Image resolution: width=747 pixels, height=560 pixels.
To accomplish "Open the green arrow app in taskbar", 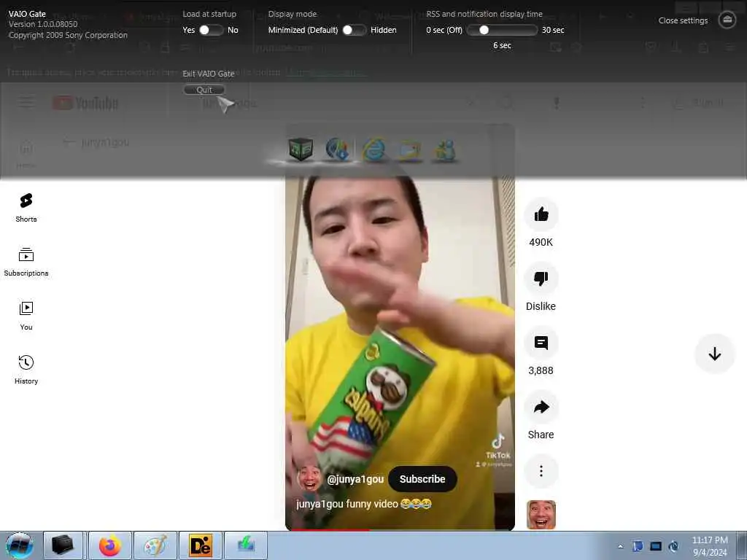I will pos(246,545).
